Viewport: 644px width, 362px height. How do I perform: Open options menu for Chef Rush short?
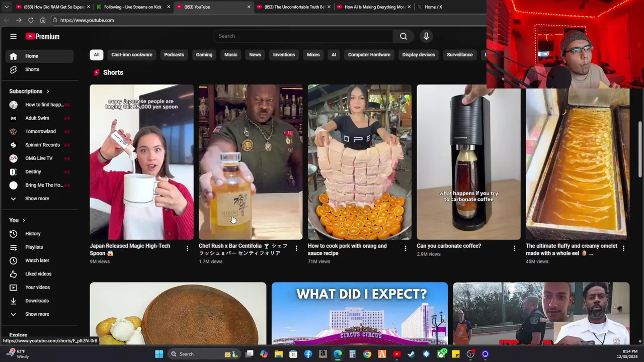tap(296, 248)
